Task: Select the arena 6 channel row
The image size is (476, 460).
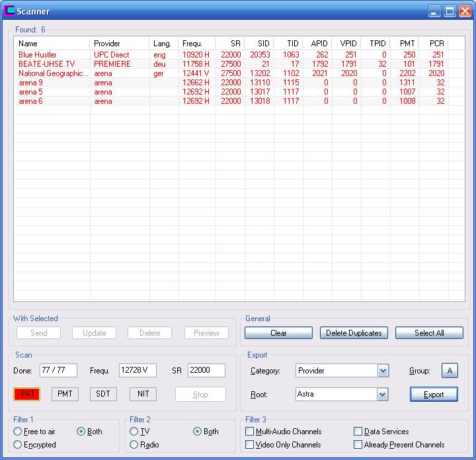Action: tap(239, 101)
